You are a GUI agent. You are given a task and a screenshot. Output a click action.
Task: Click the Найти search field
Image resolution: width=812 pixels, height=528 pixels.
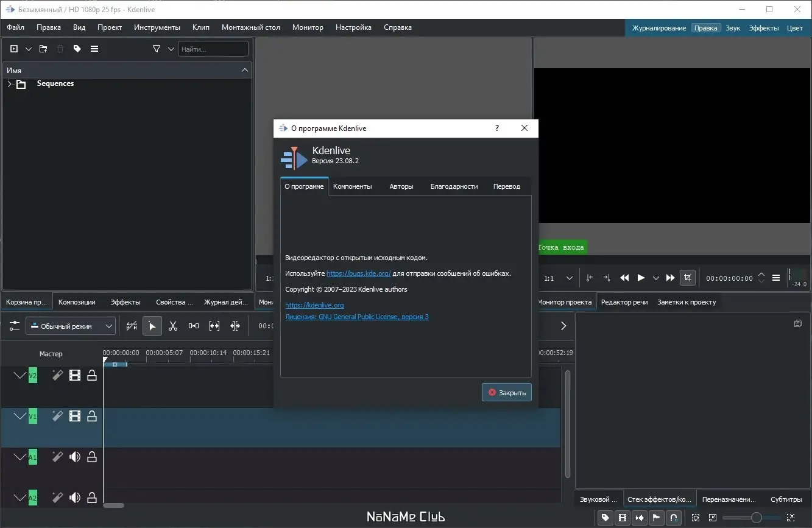pos(213,49)
